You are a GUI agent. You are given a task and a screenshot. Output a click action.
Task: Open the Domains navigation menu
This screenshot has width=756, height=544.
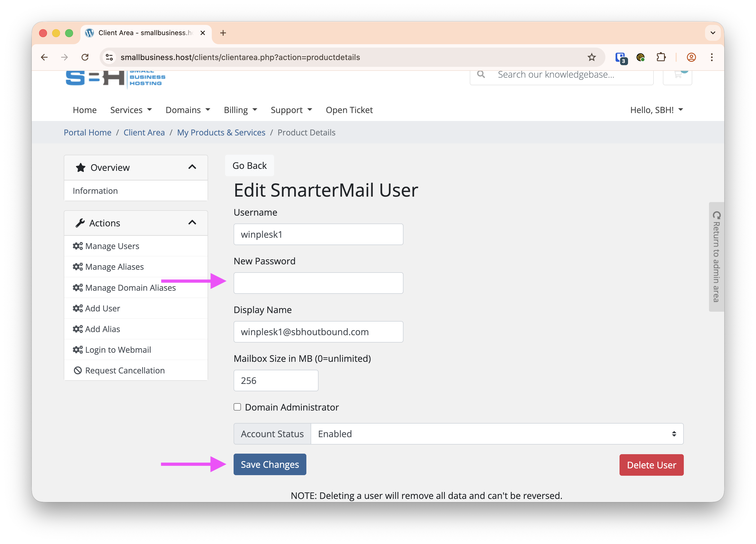[188, 110]
